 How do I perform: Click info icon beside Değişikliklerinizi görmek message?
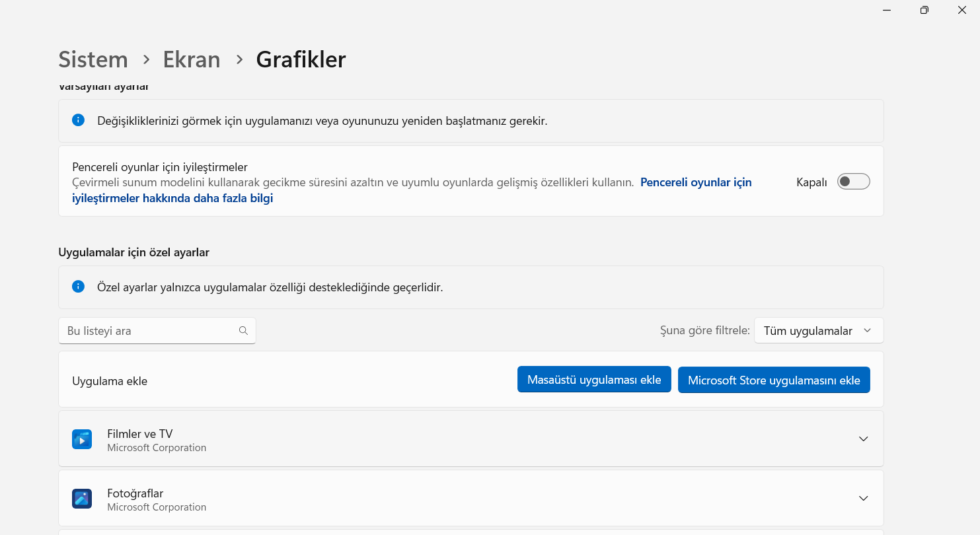(x=78, y=120)
